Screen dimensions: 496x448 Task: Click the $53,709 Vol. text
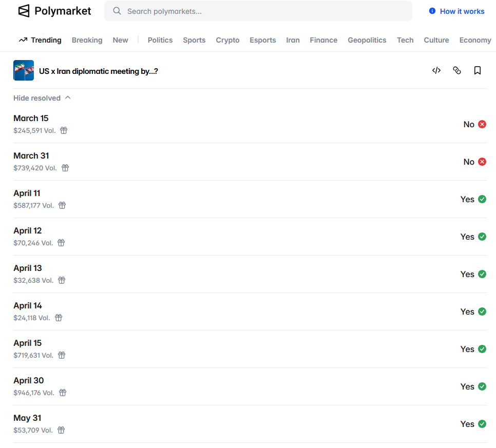[x=33, y=430]
